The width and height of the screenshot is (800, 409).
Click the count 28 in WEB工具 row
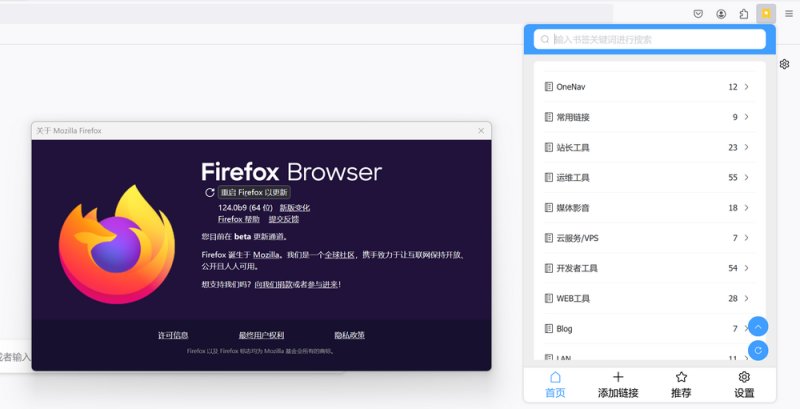[x=733, y=298]
